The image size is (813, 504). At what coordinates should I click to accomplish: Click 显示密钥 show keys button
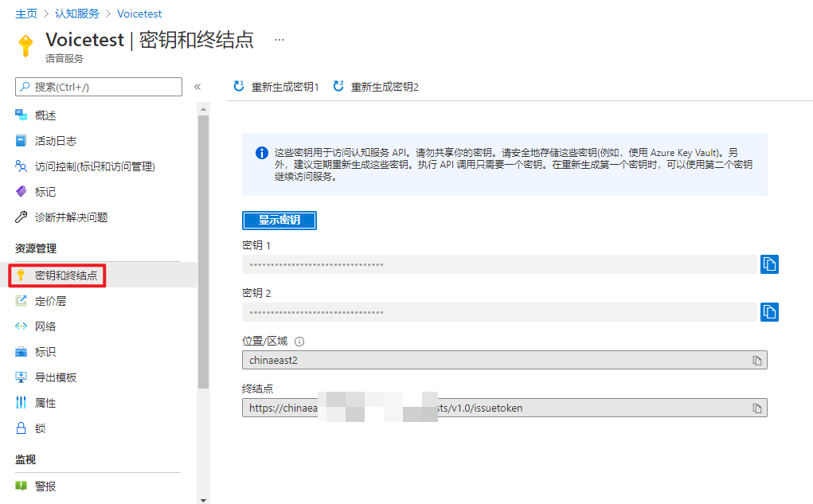(279, 220)
